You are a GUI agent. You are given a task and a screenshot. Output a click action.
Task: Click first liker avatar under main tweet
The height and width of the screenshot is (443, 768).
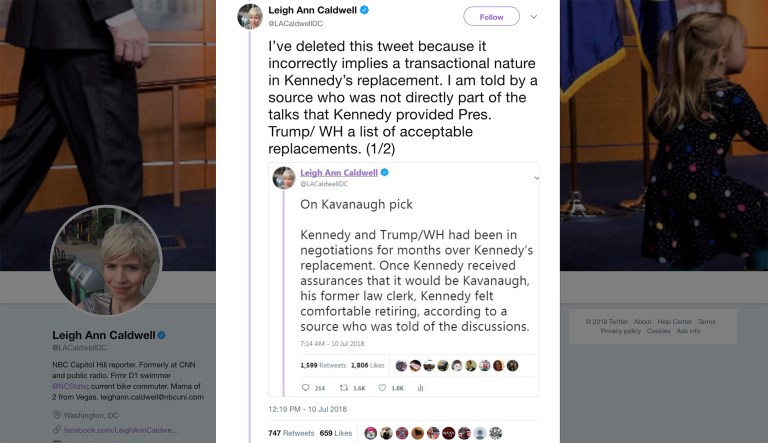click(x=371, y=433)
